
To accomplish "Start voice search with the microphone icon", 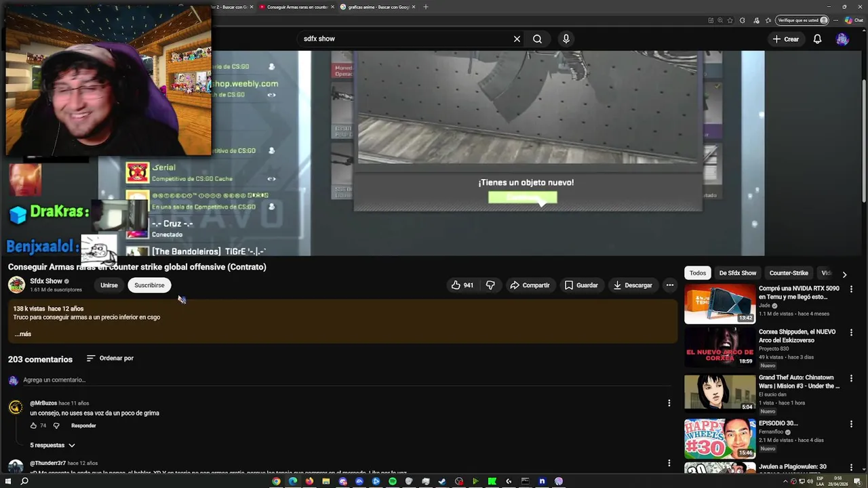I will (x=566, y=39).
